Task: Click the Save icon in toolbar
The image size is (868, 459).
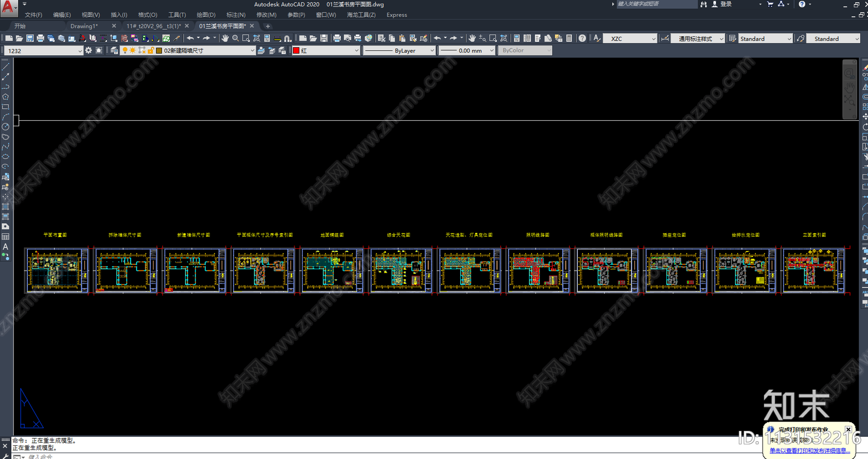Action: click(x=30, y=38)
